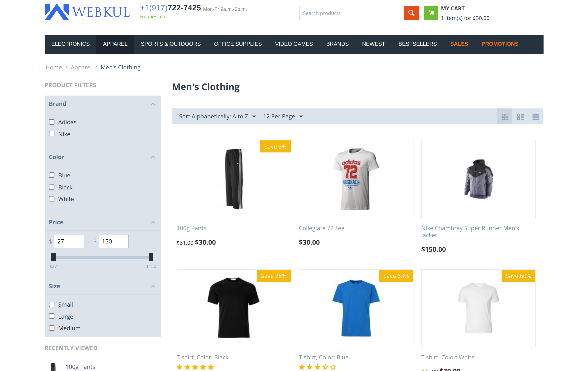Click the search magnifier icon
588x371 pixels.
[x=411, y=13]
